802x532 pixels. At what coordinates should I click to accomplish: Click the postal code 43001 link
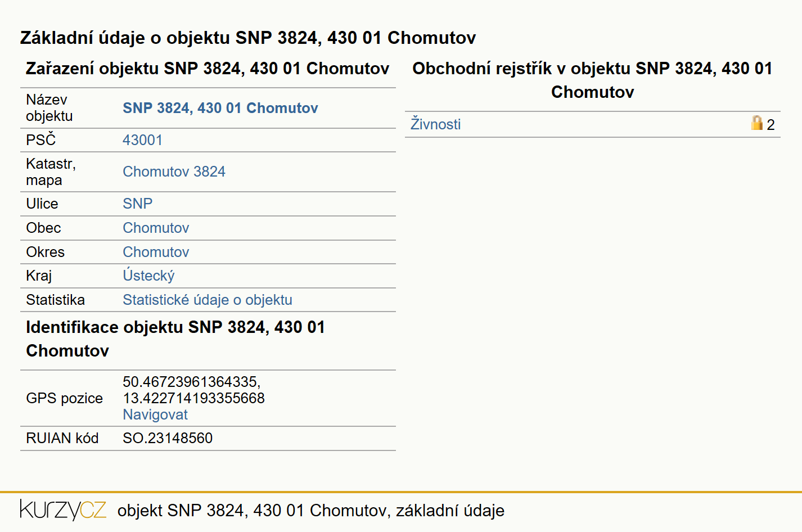(142, 140)
